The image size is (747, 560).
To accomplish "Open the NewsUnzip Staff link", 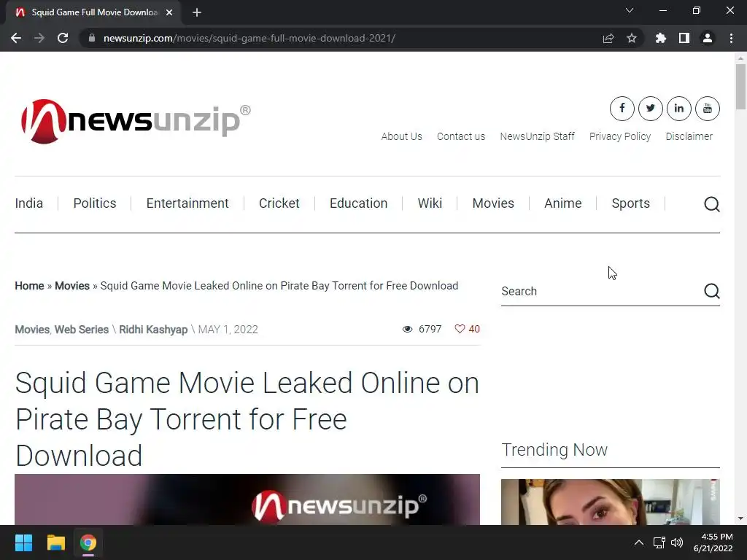I will [538, 136].
